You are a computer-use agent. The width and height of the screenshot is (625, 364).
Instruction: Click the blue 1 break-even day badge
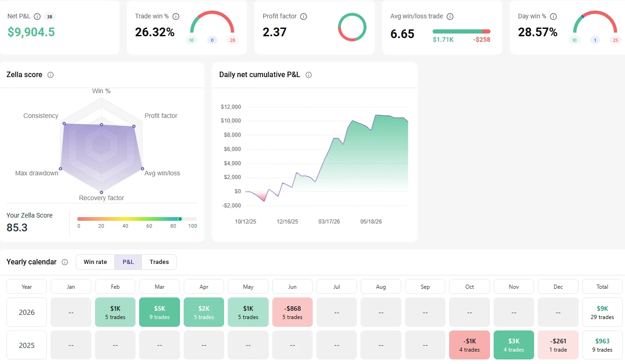coord(595,40)
